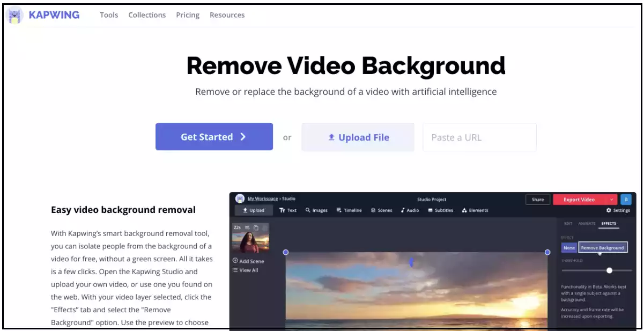This screenshot has width=644, height=331.
Task: Focus the Paste a URL field
Action: (479, 137)
